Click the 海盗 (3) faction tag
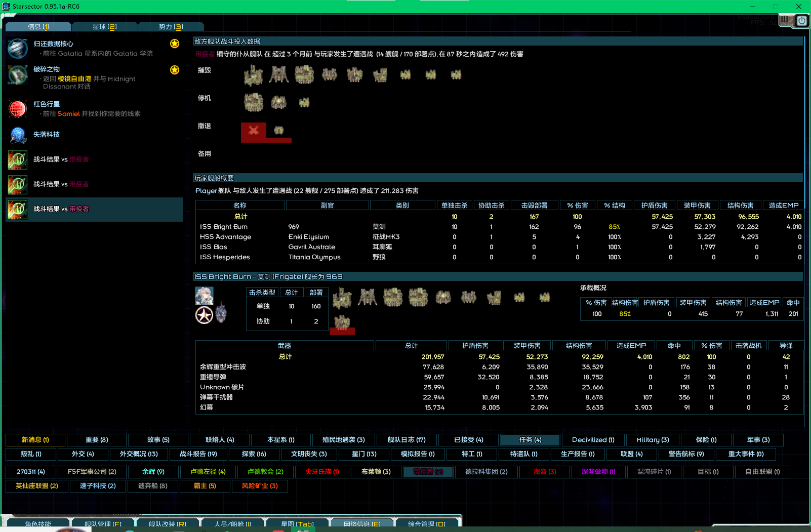811x532 pixels. pos(545,472)
